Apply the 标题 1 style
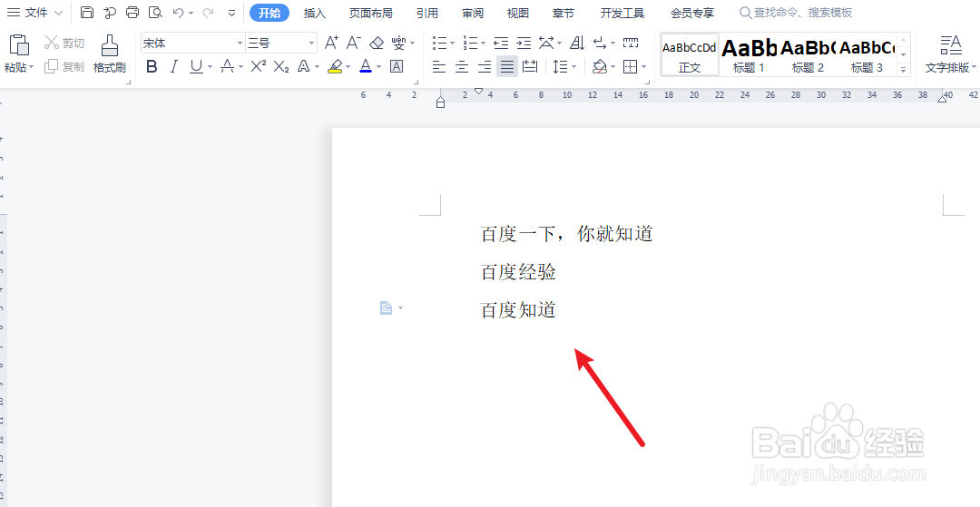This screenshot has width=980, height=507. coord(749,55)
